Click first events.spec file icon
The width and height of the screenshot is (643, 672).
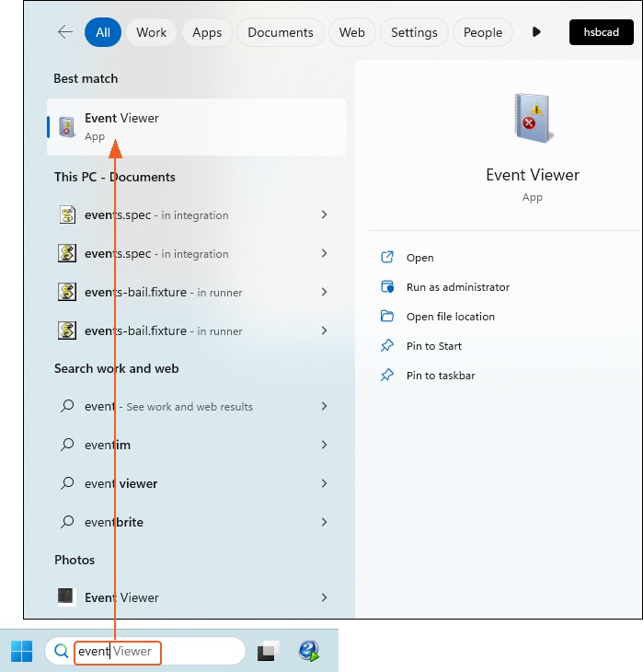67,214
